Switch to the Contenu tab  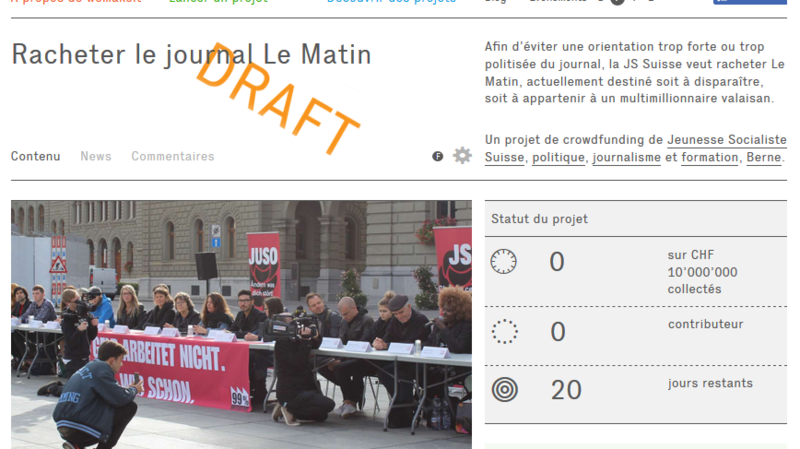[36, 156]
